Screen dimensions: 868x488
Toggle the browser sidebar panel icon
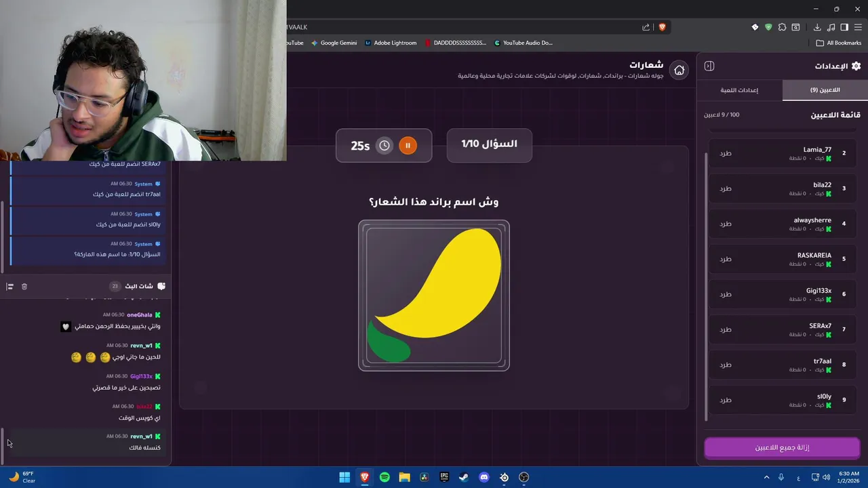pyautogui.click(x=844, y=27)
